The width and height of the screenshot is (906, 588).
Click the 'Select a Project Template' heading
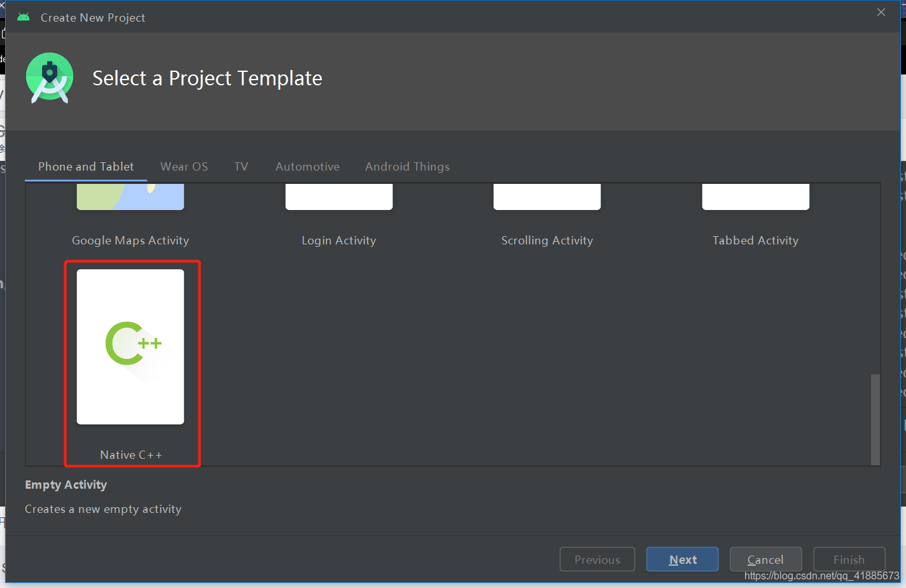pyautogui.click(x=207, y=78)
